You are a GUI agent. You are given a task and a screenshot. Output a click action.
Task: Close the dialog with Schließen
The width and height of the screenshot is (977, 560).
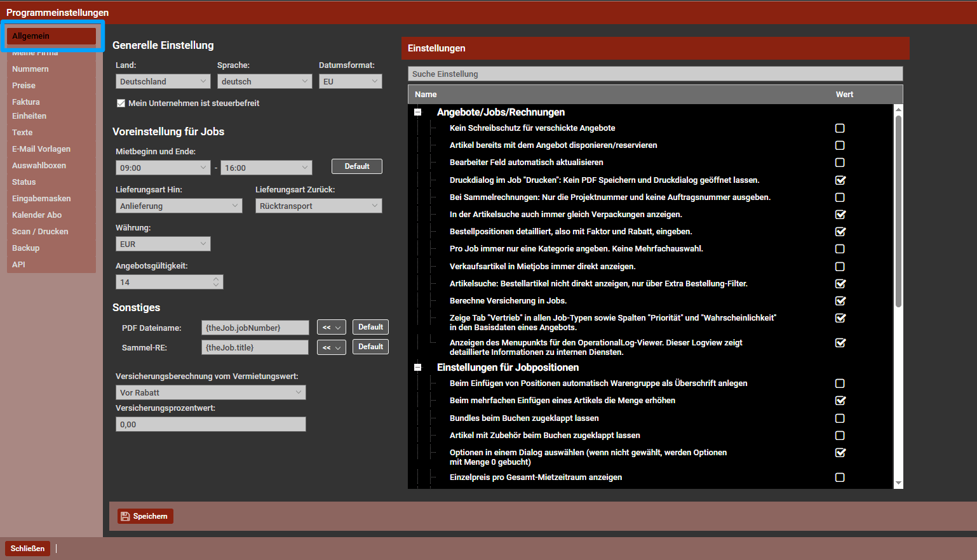27,549
